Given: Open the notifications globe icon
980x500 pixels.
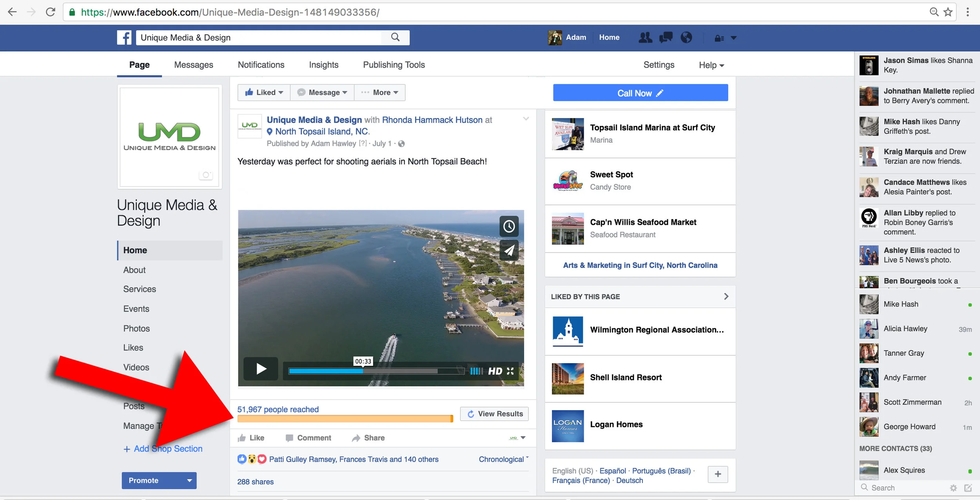Looking at the screenshot, I should click(x=686, y=38).
